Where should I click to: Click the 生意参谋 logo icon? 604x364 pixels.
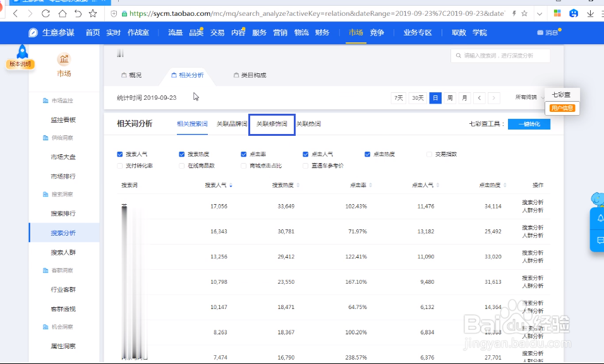[33, 32]
